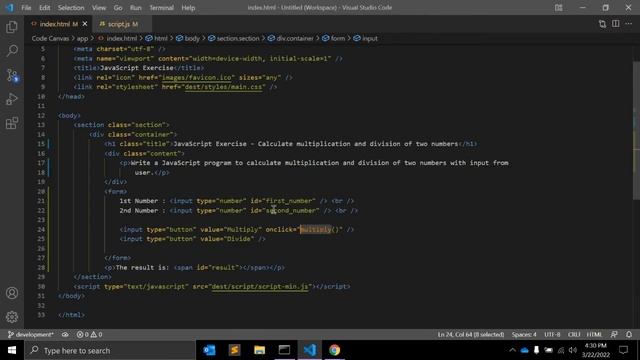The image size is (640, 360).
Task: Open the Windows Action Center icon
Action: click(623, 350)
